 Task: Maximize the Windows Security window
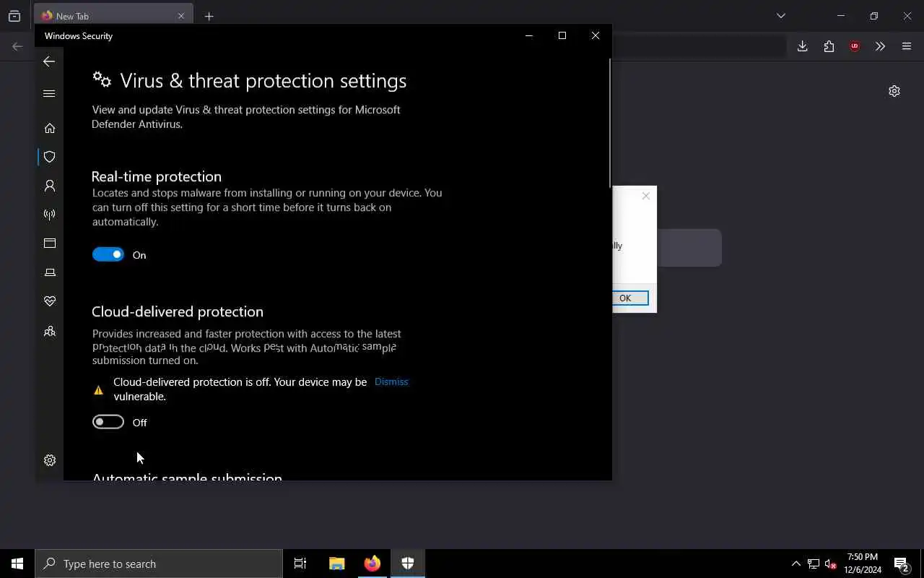(562, 35)
